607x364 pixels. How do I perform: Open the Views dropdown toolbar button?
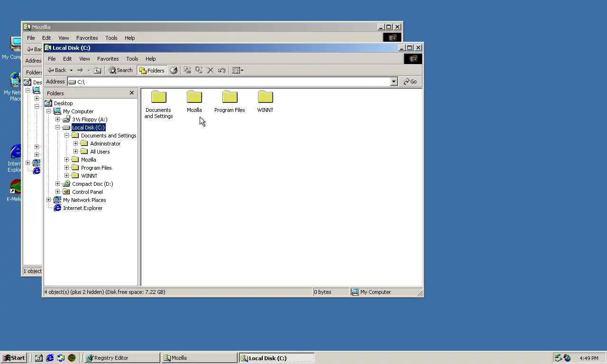coord(238,70)
